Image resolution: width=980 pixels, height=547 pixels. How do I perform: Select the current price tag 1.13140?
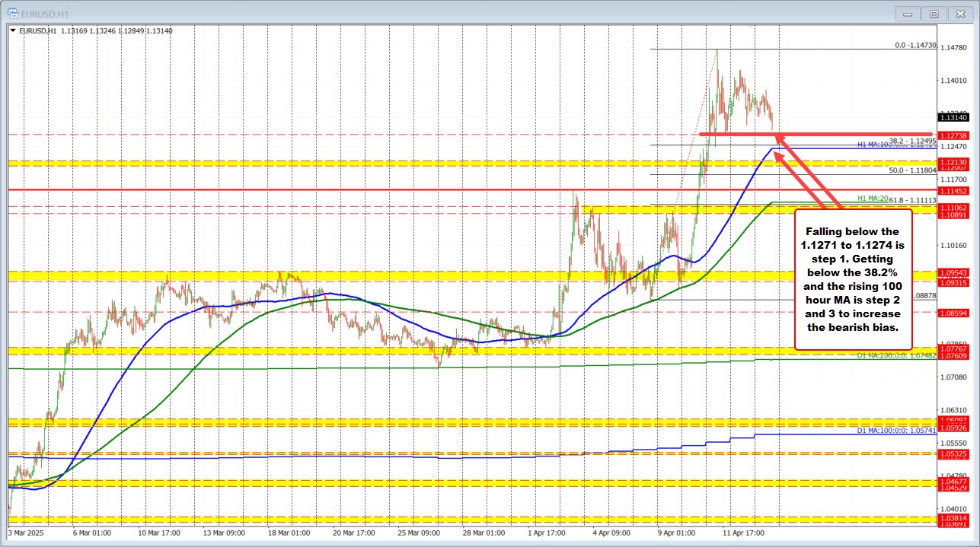[953, 117]
